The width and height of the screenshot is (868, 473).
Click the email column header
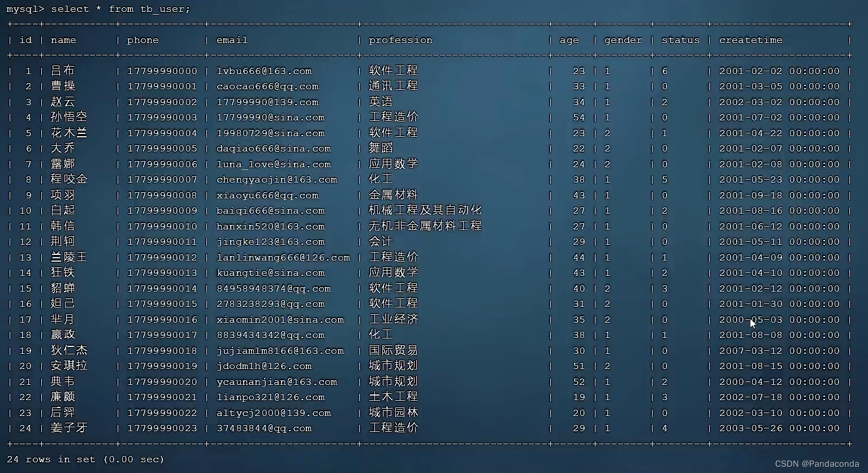231,40
